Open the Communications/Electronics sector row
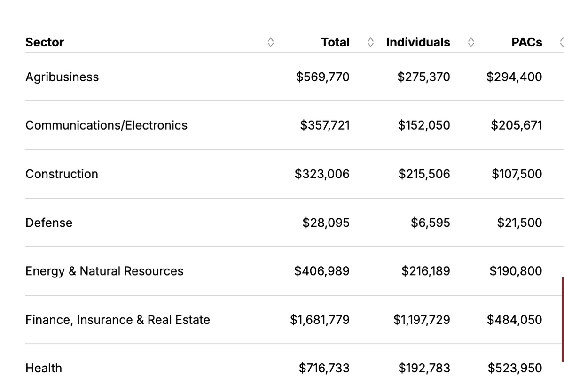The width and height of the screenshot is (564, 392). [x=106, y=125]
